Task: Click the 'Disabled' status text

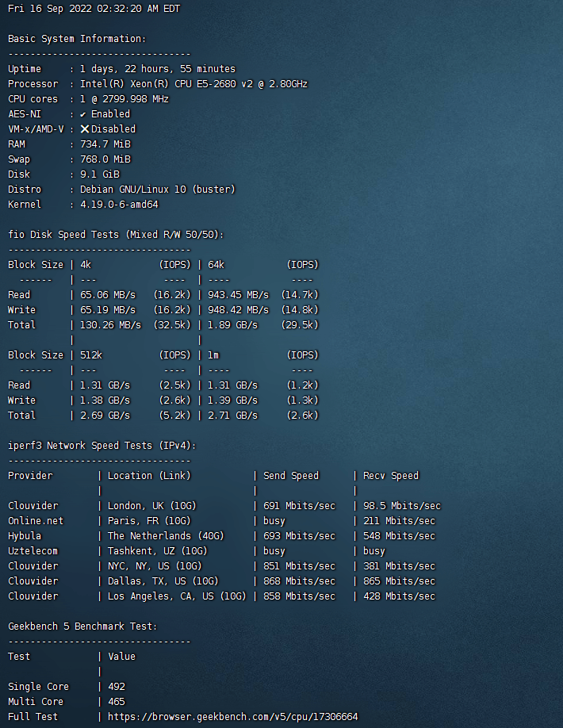Action: coord(113,129)
